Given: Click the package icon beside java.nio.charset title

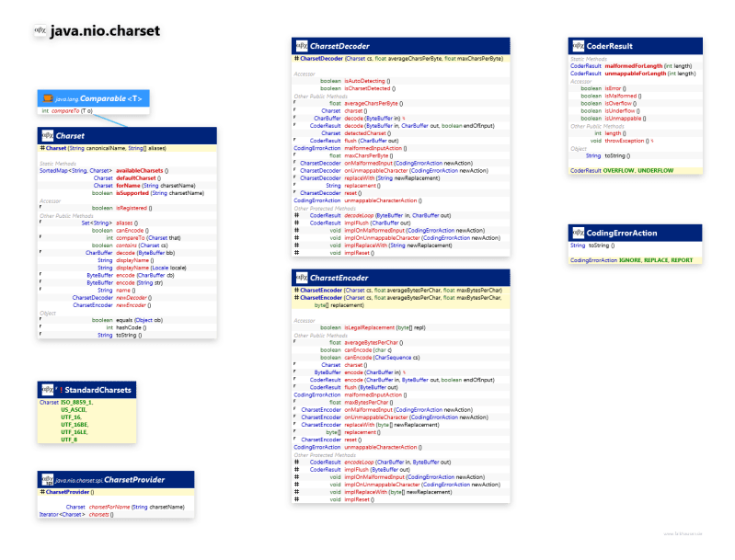Looking at the screenshot, I should [40, 30].
